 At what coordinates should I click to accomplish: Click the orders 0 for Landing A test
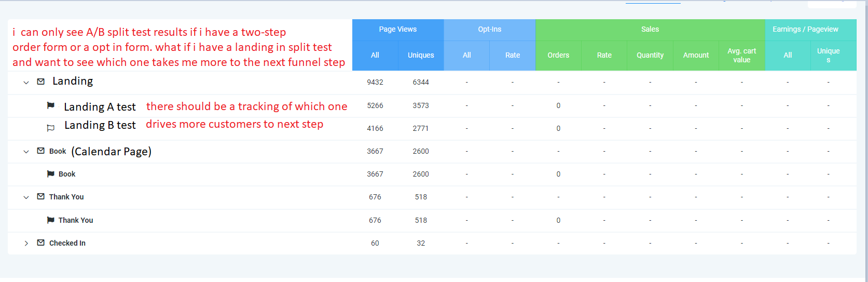[x=558, y=105]
